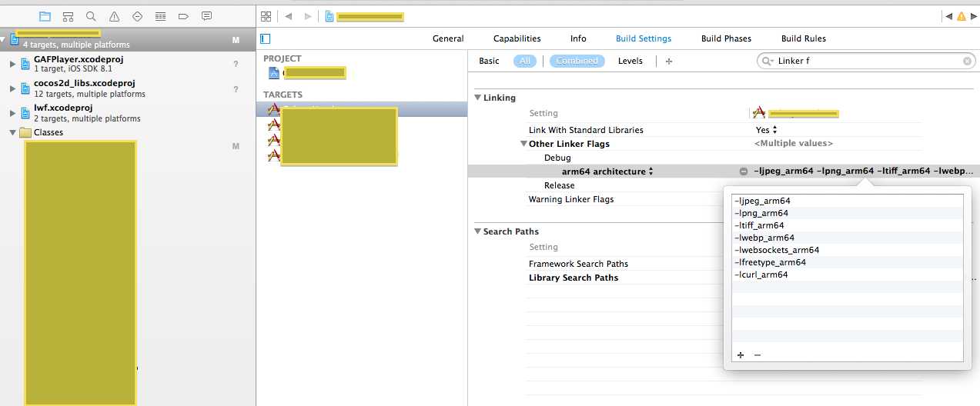Select the Combined view option
This screenshot has width=980, height=406.
pyautogui.click(x=577, y=61)
